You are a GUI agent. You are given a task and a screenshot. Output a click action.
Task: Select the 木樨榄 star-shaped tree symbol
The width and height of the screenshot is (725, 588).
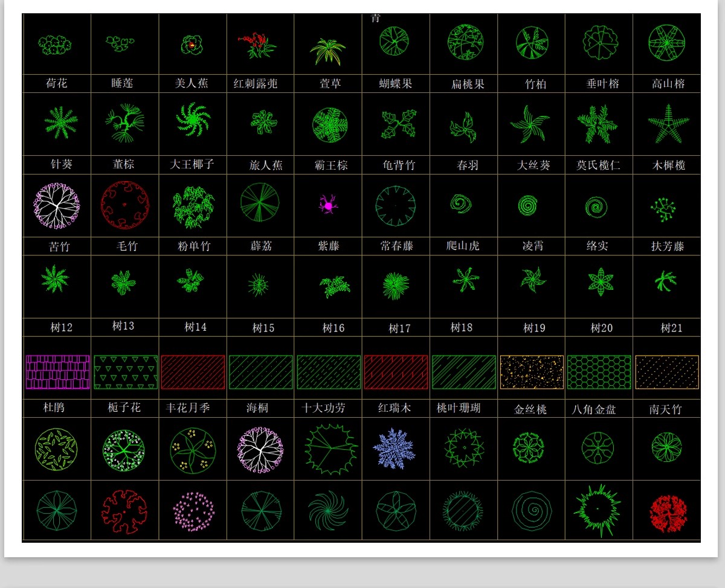(x=668, y=124)
